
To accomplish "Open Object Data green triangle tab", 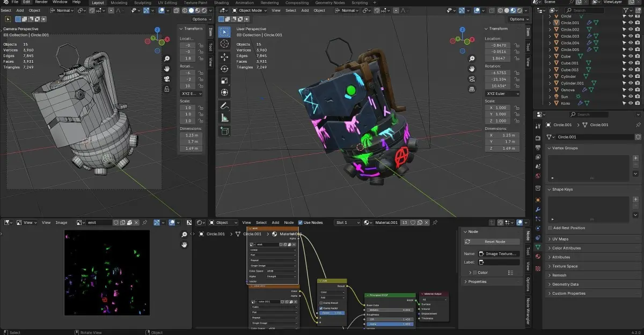I will 538,246.
